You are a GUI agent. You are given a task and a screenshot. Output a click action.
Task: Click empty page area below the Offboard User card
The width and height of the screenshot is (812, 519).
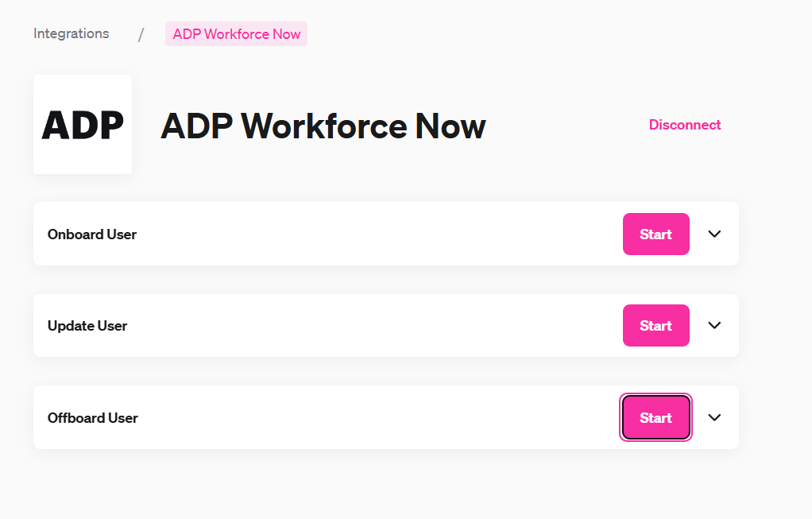pyautogui.click(x=386, y=484)
